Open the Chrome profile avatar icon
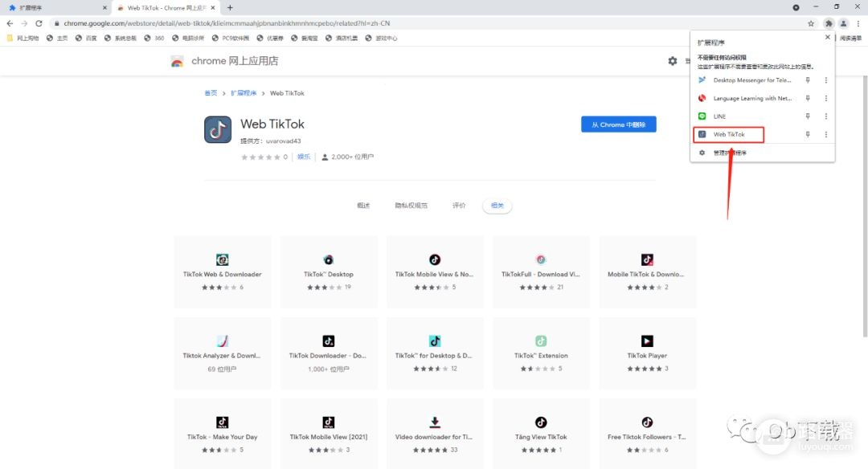Image resolution: width=868 pixels, height=469 pixels. [x=843, y=23]
